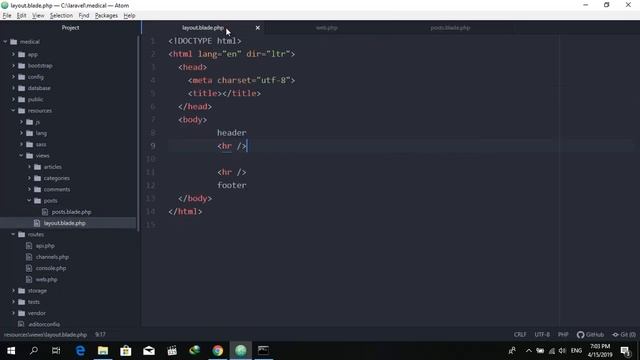Open the GitHub panel from status bar
Viewport: 640px width, 360px height.
pyautogui.click(x=590, y=334)
